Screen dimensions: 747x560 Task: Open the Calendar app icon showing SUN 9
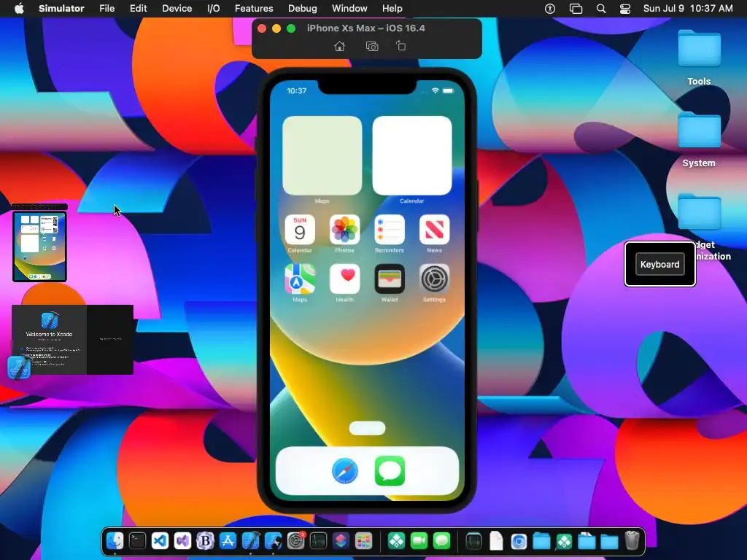(300, 230)
